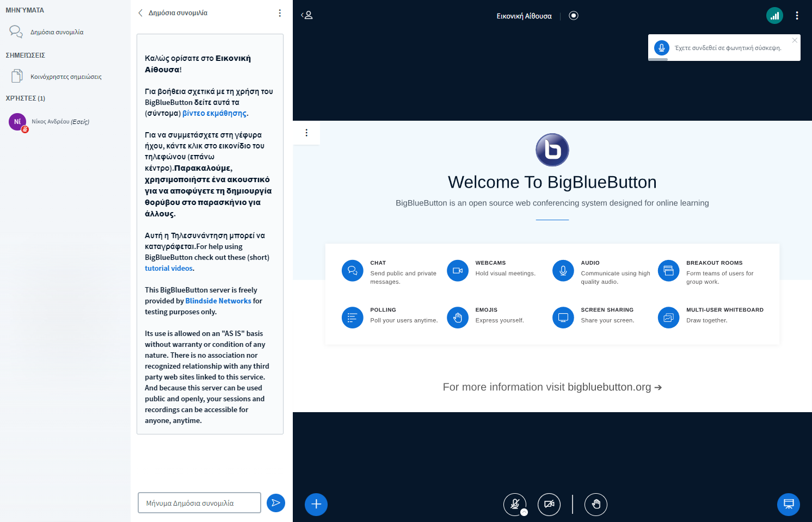The width and height of the screenshot is (812, 522).
Task: Click the Chat feature icon on slide
Action: (x=353, y=271)
